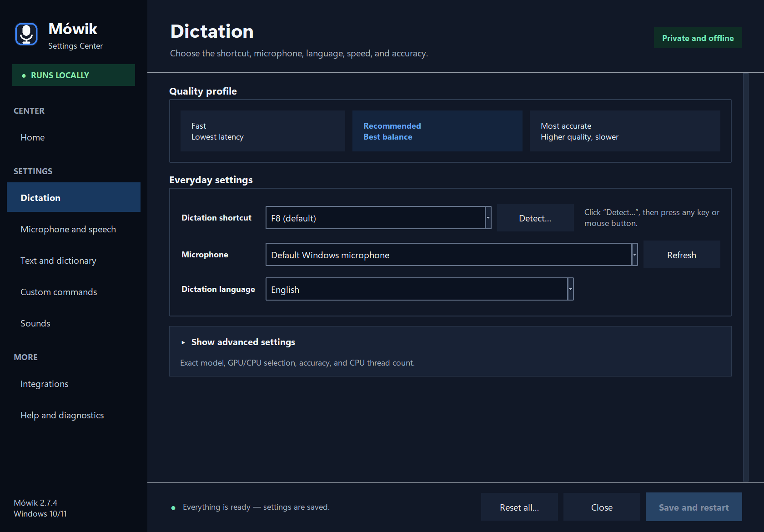
Task: Go to Home in sidebar
Action: 74,137
